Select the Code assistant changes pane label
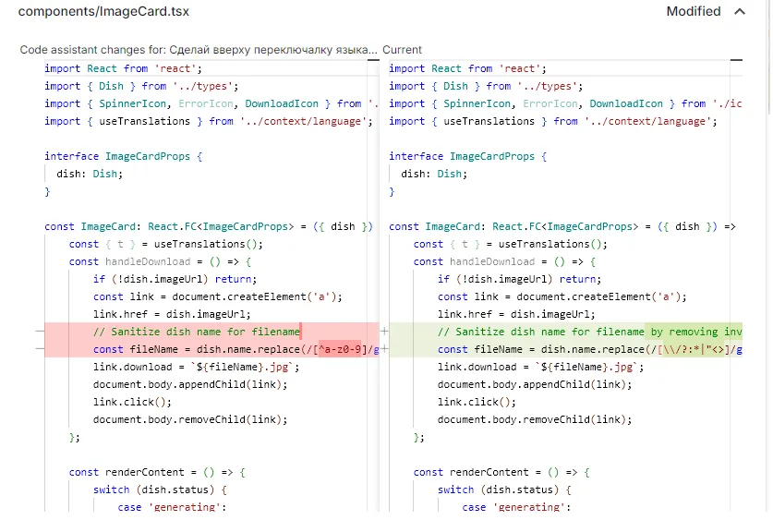773x532 pixels. click(x=198, y=50)
